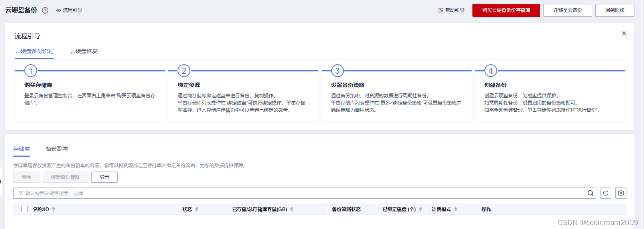This screenshot has width=644, height=229.
Task: Sort by 已绑定磁盘 (个) column arrows
Action: [421, 209]
